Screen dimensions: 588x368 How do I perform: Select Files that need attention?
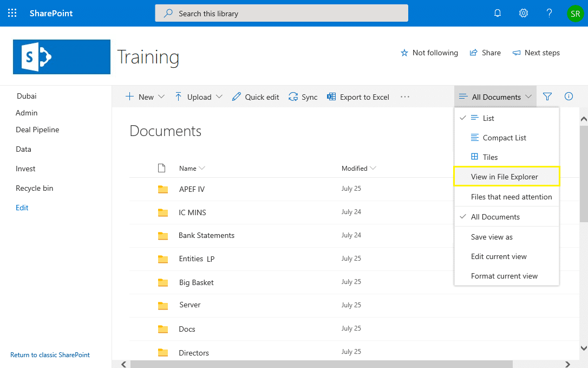click(512, 197)
